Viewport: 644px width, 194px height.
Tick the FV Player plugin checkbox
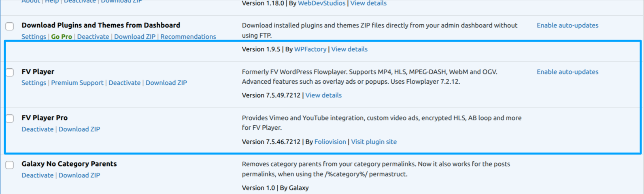click(x=10, y=72)
